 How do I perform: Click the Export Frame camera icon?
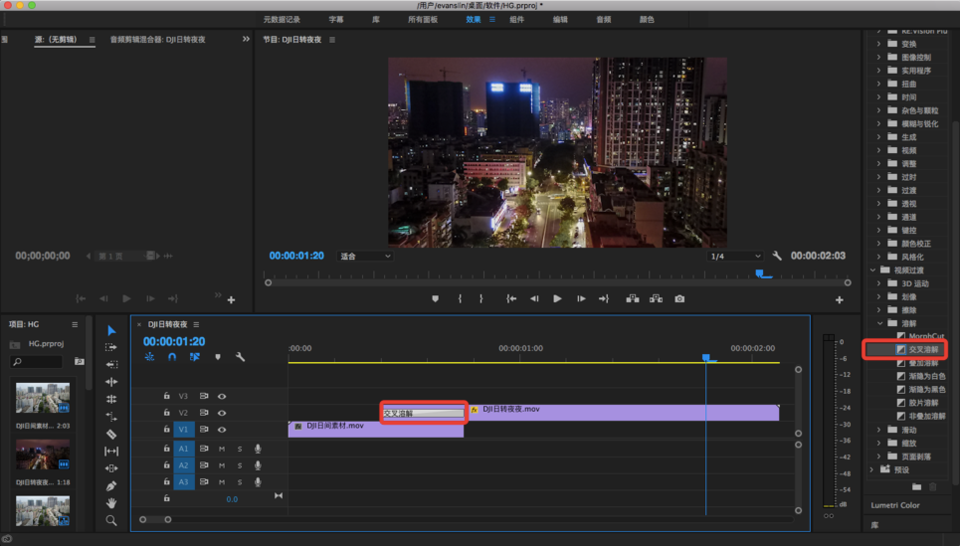click(680, 299)
